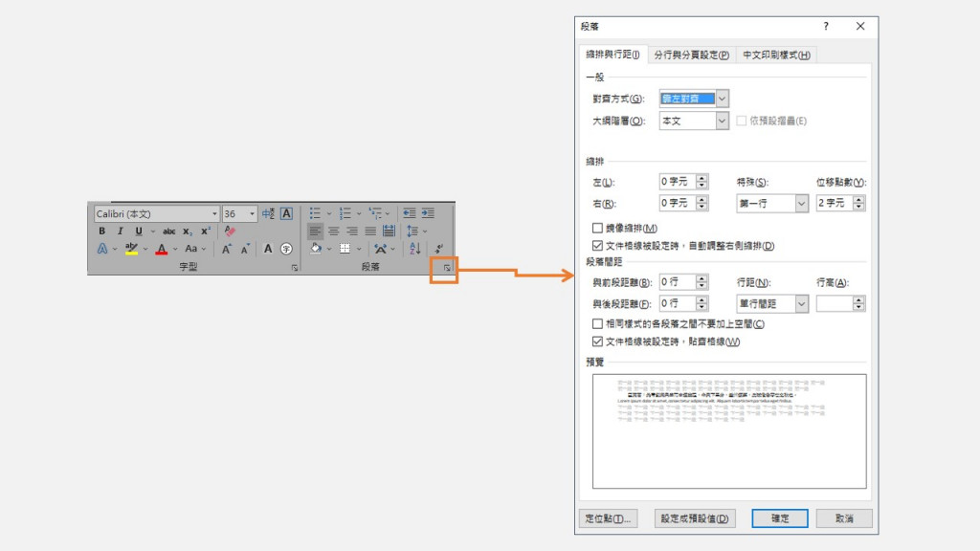Open the 段落 paragraph dialog launcher
The height and width of the screenshot is (551, 980).
(x=447, y=268)
